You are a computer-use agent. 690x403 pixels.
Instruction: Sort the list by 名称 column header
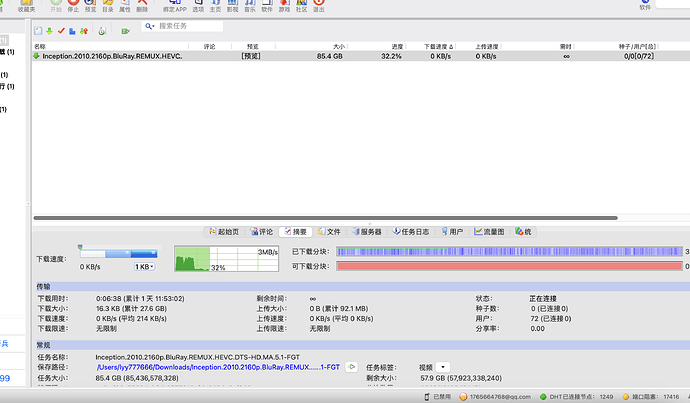pos(40,47)
